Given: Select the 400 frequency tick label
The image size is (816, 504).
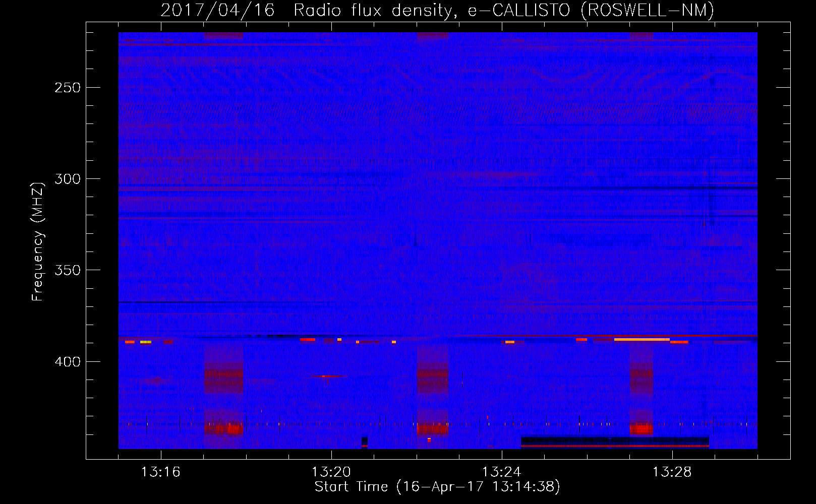Looking at the screenshot, I should point(68,362).
